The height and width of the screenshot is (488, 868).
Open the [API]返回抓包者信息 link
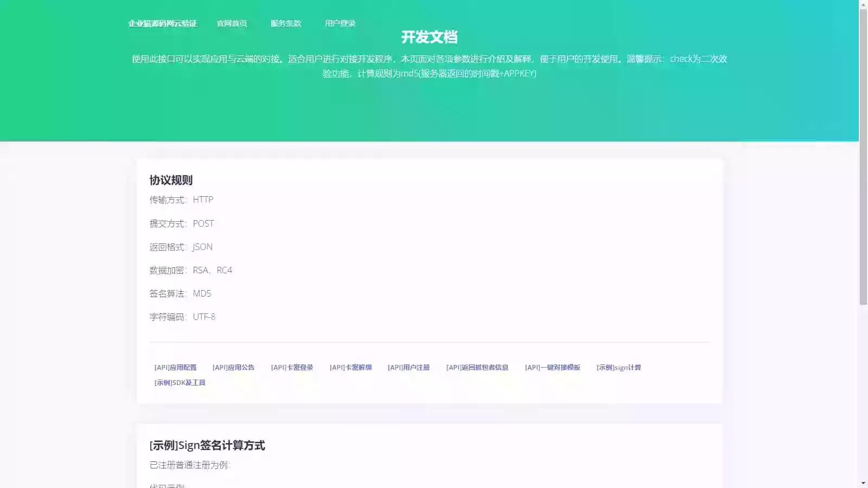(x=477, y=367)
